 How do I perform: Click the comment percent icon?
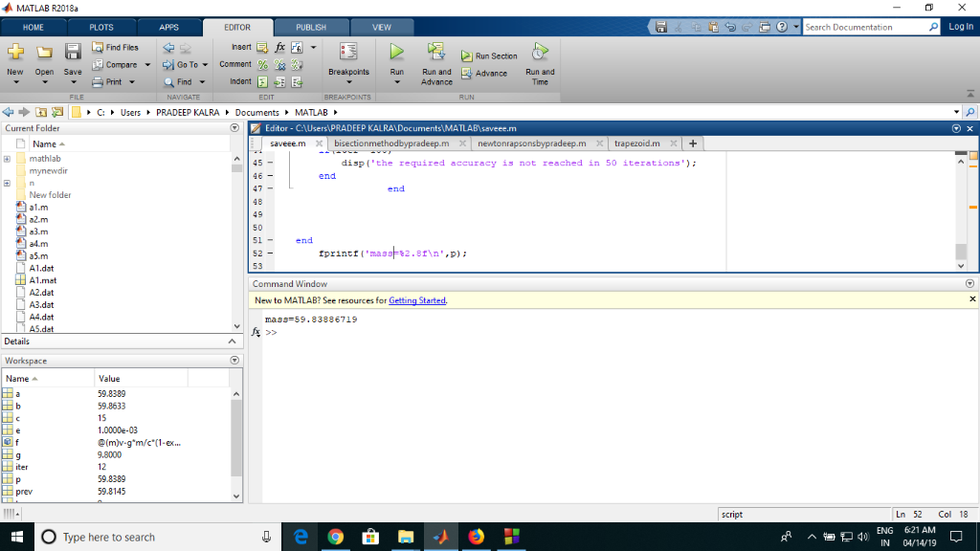[265, 64]
